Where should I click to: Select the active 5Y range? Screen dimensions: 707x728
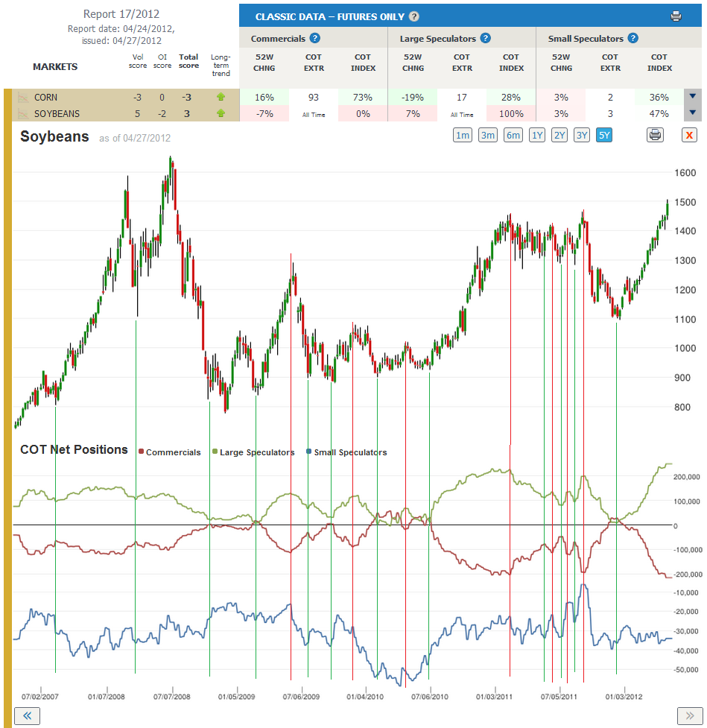click(604, 135)
